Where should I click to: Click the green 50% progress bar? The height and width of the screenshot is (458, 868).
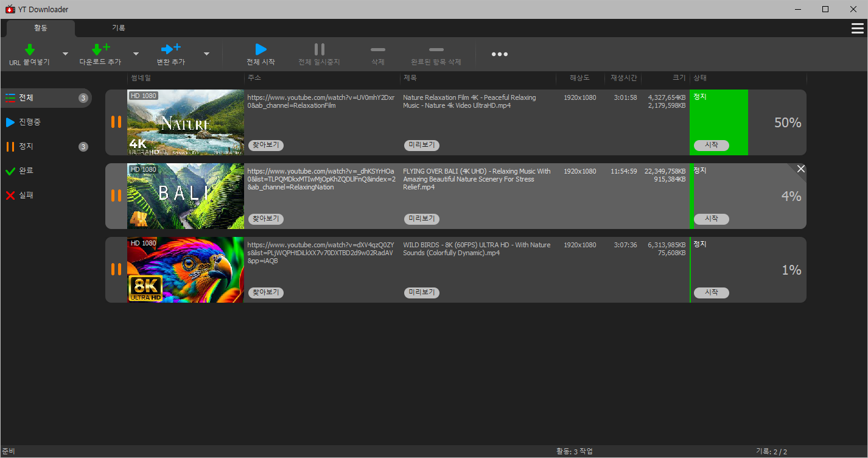[x=719, y=122]
